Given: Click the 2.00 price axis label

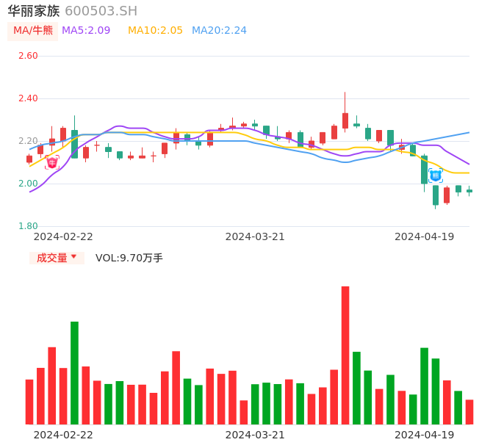Looking at the screenshot, I should pyautogui.click(x=28, y=184).
